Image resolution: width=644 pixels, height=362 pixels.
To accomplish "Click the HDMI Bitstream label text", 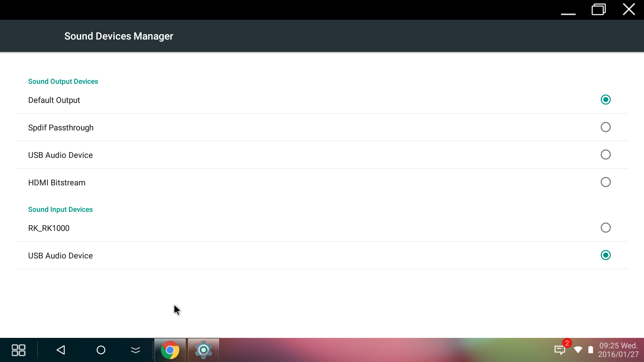I will click(57, 183).
